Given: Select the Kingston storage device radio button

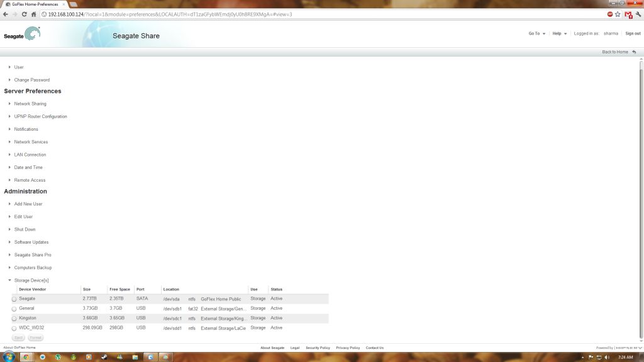Looking at the screenshot, I should tap(14, 319).
